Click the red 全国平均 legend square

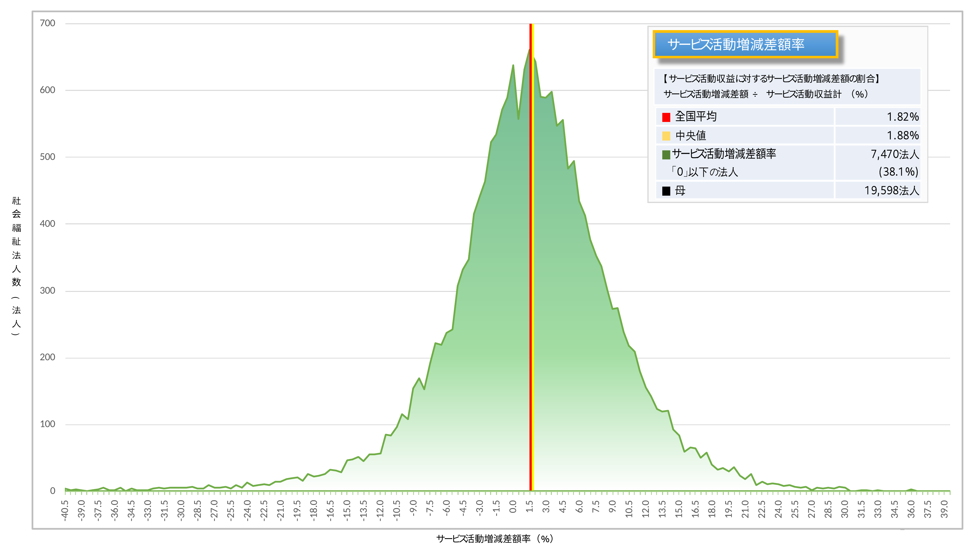[666, 117]
